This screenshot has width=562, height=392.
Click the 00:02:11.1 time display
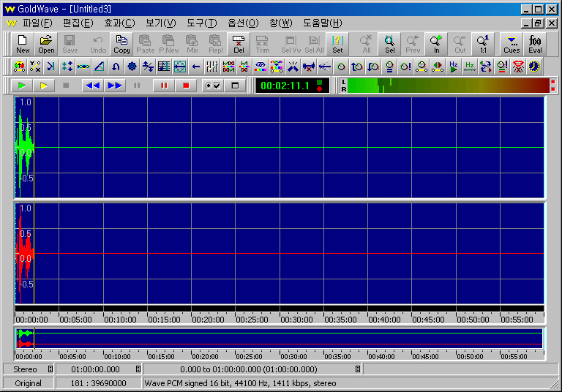point(285,86)
